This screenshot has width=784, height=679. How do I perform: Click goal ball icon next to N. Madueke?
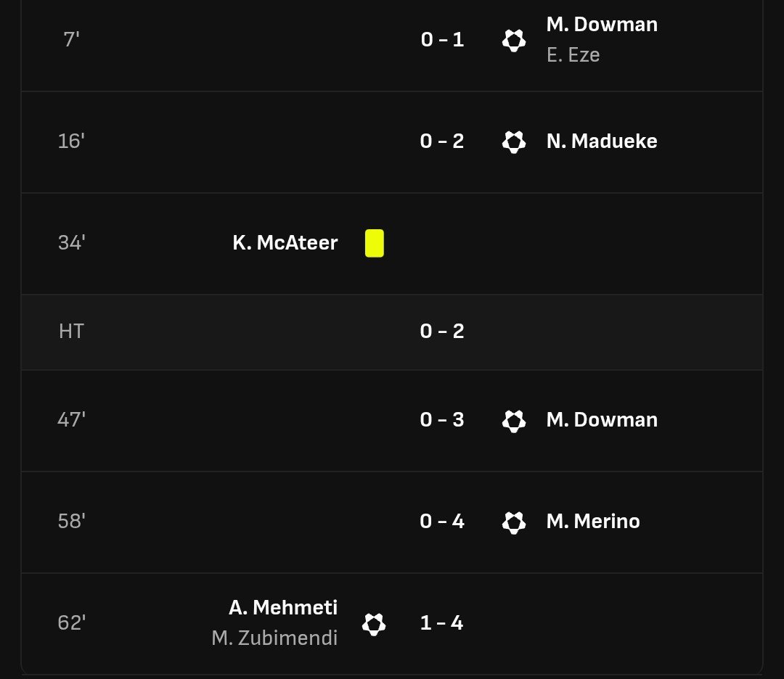(513, 142)
